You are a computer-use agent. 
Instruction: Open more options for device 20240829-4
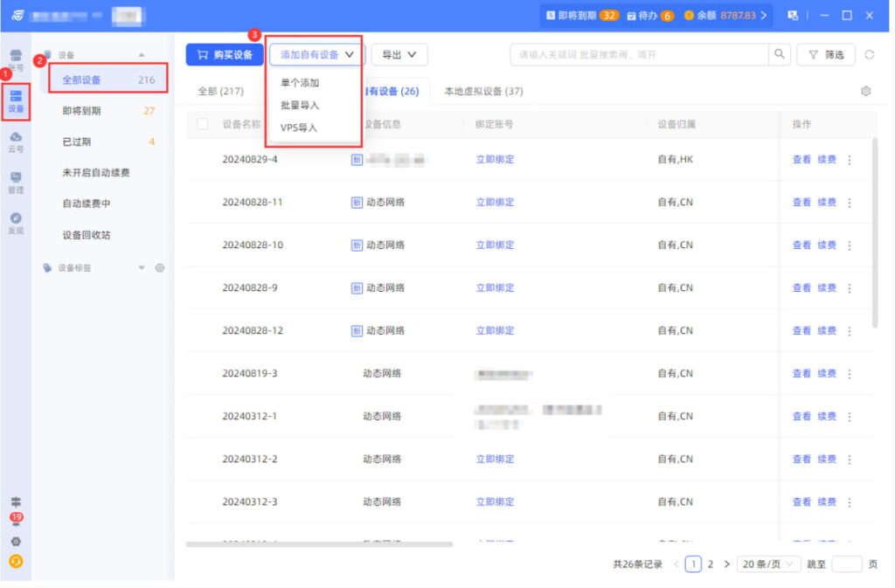(850, 160)
